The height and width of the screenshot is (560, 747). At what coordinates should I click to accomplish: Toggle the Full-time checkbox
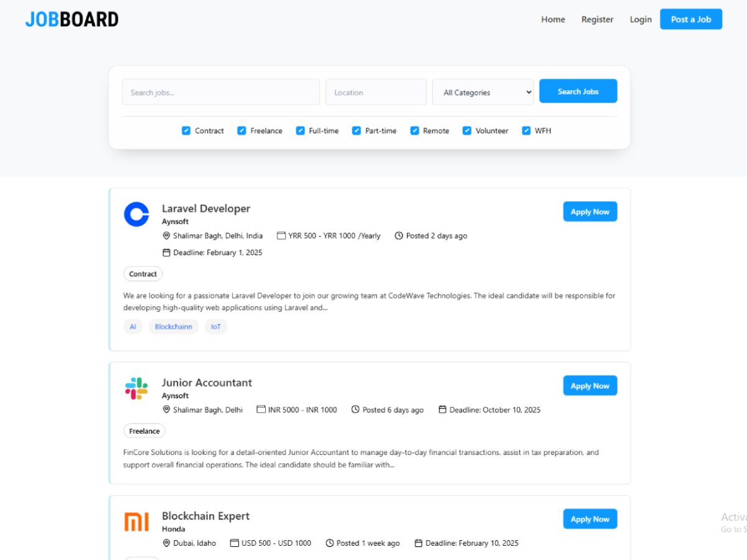point(300,131)
